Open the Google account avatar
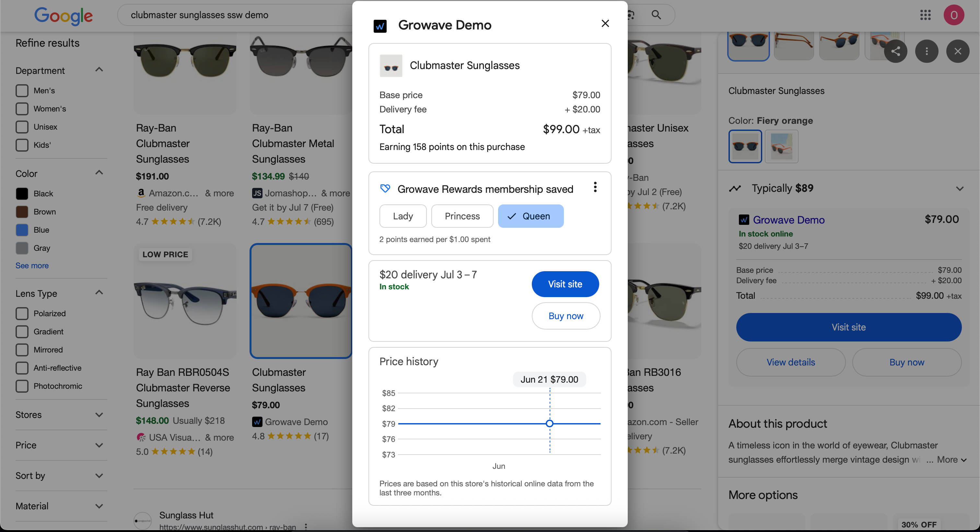This screenshot has height=532, width=980. point(953,15)
